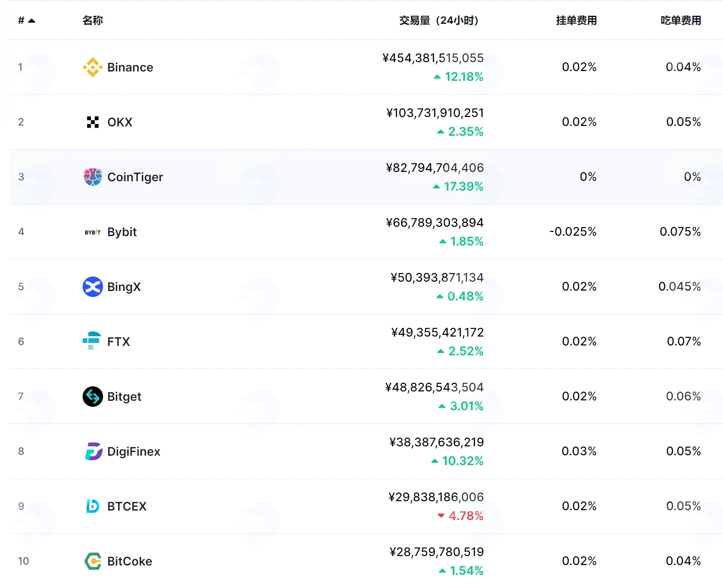
Task: Click the DigiFinex logo icon
Action: (93, 451)
